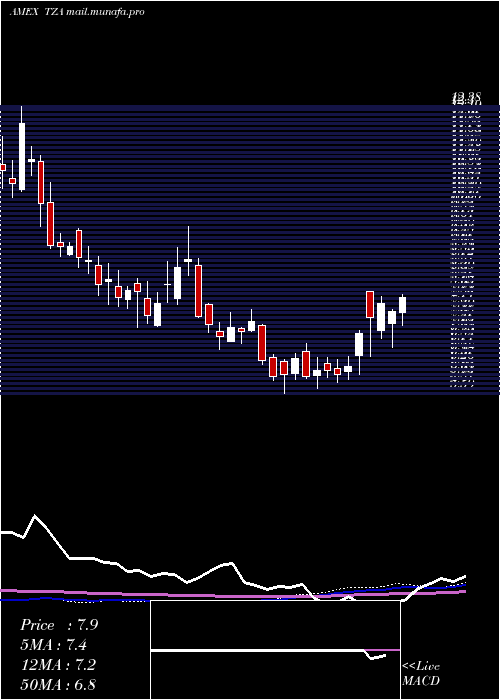Select the '12MA : 7.2' value

click(58, 665)
